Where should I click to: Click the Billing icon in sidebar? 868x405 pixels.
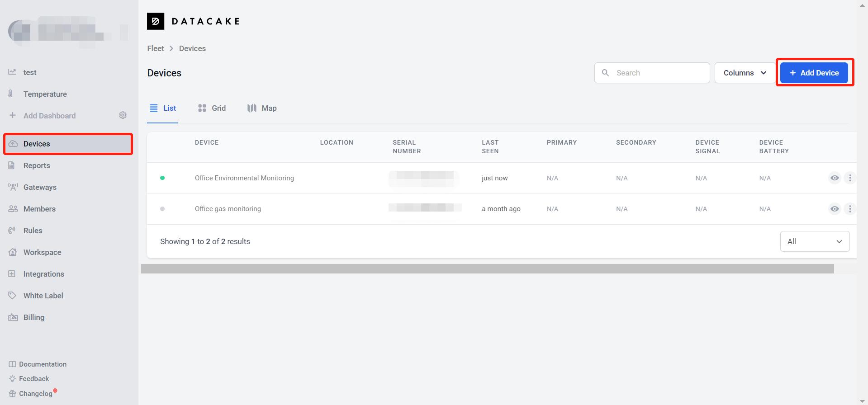click(x=13, y=317)
